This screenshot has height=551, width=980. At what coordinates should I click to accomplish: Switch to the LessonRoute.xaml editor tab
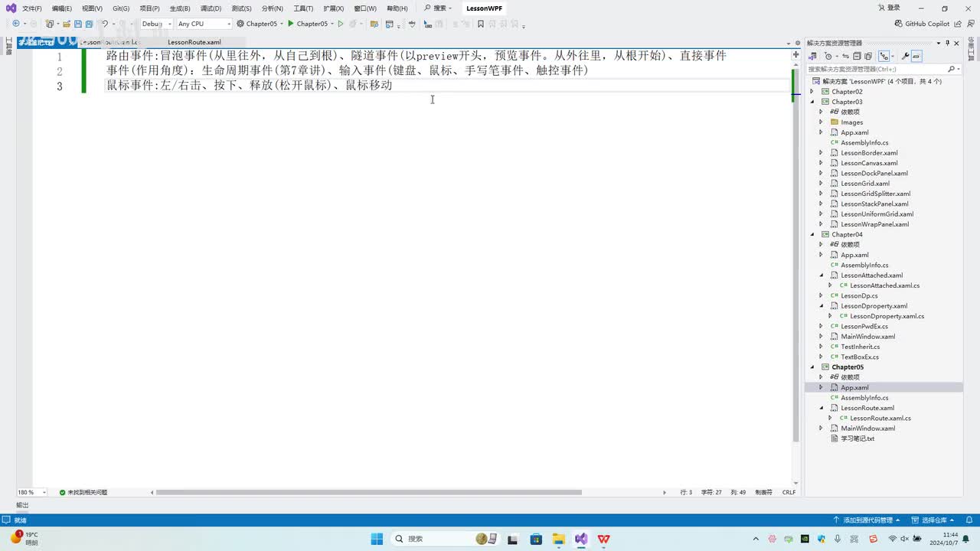pyautogui.click(x=194, y=43)
